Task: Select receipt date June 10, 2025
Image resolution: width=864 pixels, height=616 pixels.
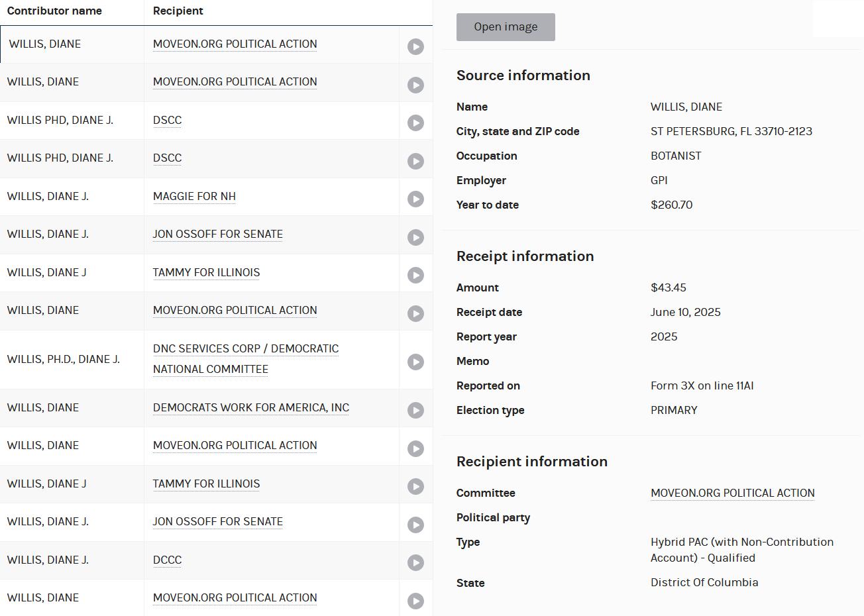Action: pyautogui.click(x=686, y=312)
